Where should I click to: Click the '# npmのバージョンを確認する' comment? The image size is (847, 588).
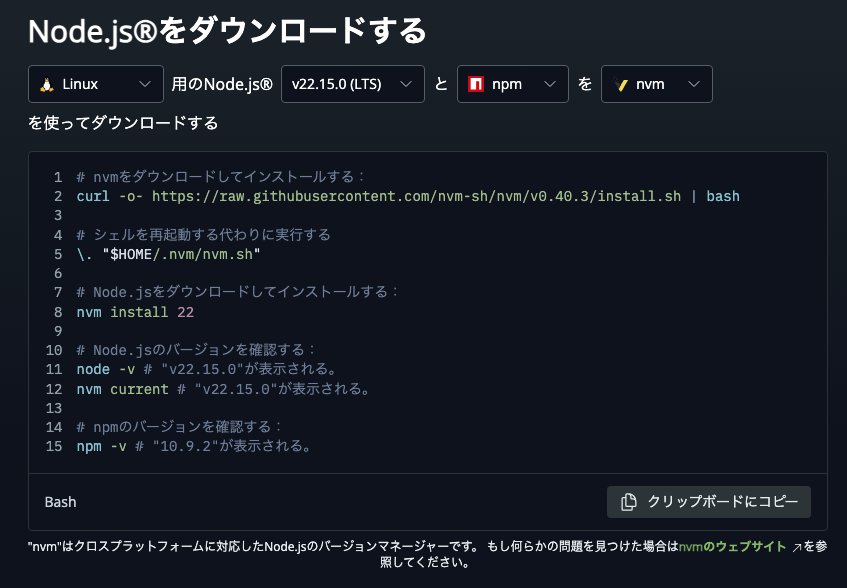(179, 427)
